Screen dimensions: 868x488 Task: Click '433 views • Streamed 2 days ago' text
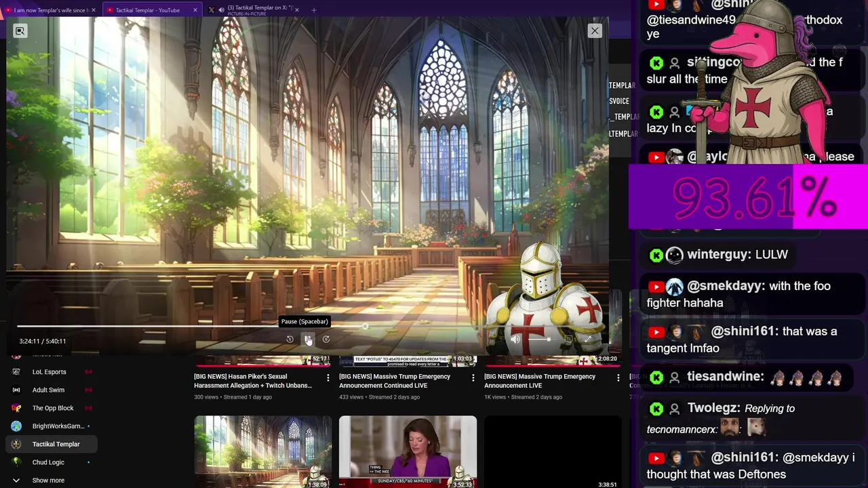click(379, 397)
